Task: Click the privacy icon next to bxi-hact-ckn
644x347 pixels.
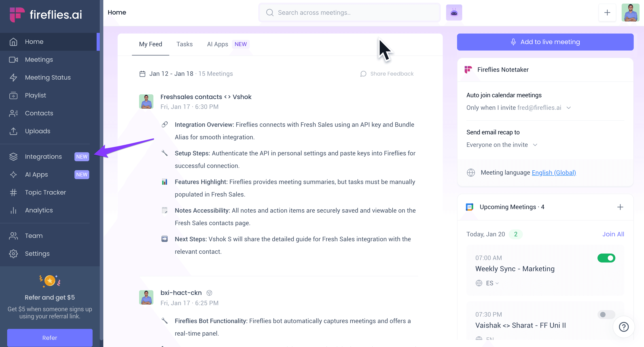Action: [210, 293]
